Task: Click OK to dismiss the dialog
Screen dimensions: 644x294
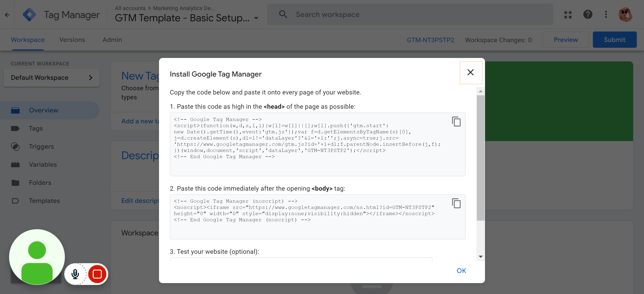Action: point(461,271)
